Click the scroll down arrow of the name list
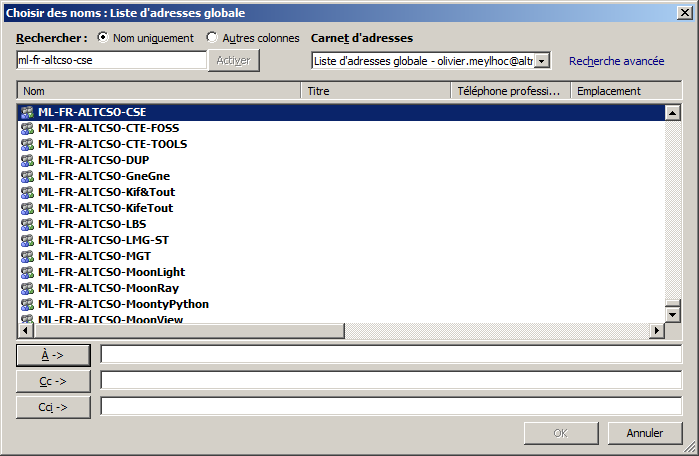This screenshot has width=699, height=456. (x=673, y=315)
